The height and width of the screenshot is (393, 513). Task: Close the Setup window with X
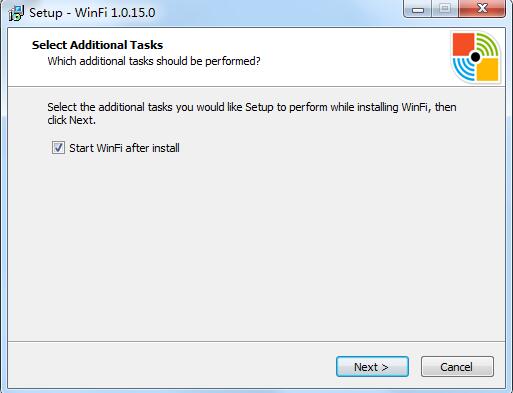[x=482, y=9]
